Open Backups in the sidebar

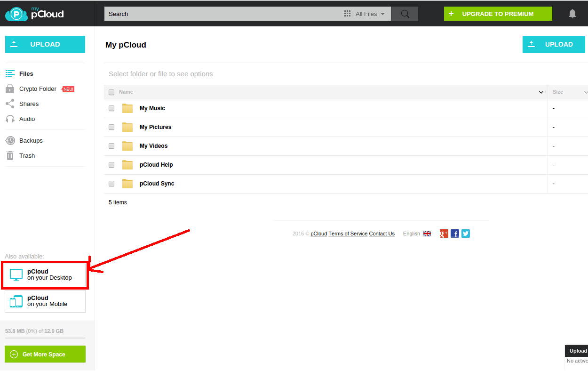pyautogui.click(x=31, y=140)
